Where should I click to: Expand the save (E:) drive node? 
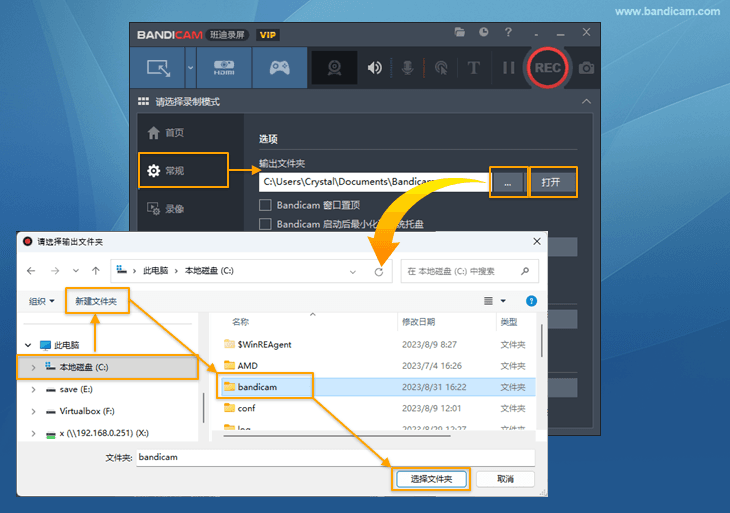coord(33,389)
